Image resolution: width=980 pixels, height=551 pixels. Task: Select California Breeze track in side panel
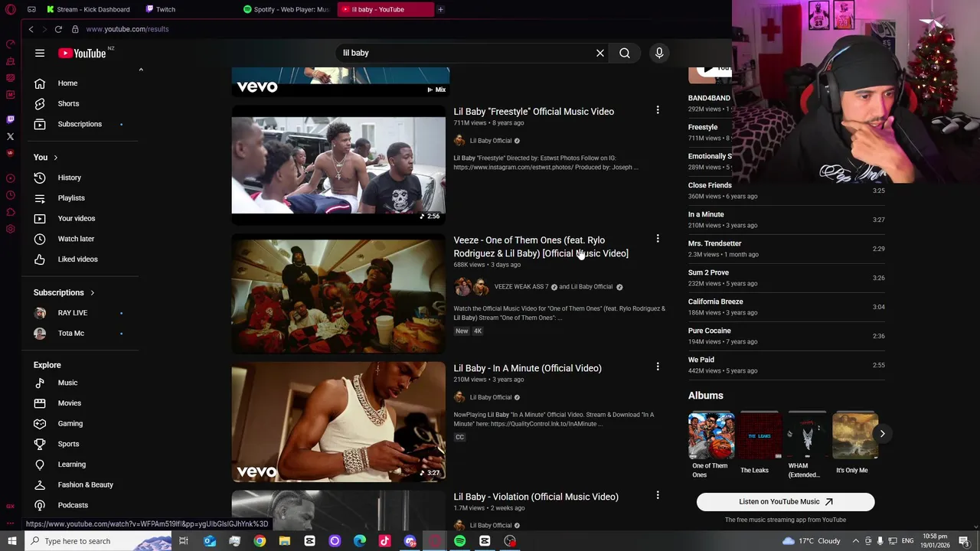[786, 307]
